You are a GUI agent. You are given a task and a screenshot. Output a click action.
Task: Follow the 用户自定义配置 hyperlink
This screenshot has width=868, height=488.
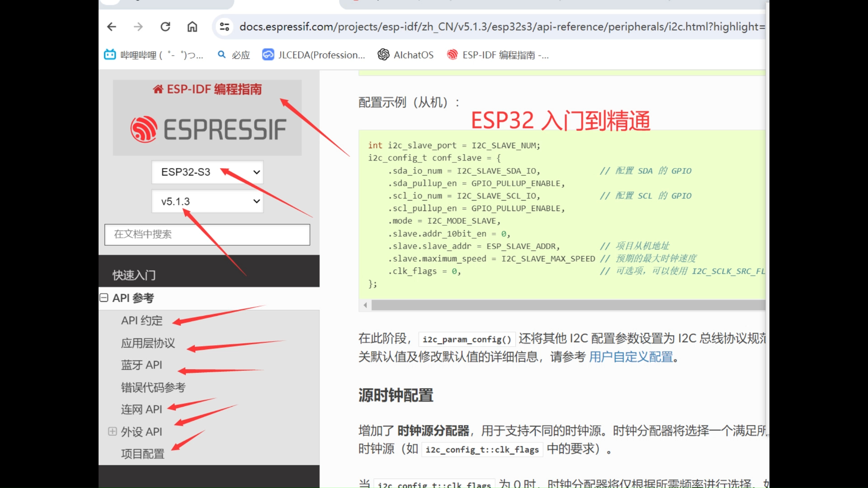pos(631,357)
